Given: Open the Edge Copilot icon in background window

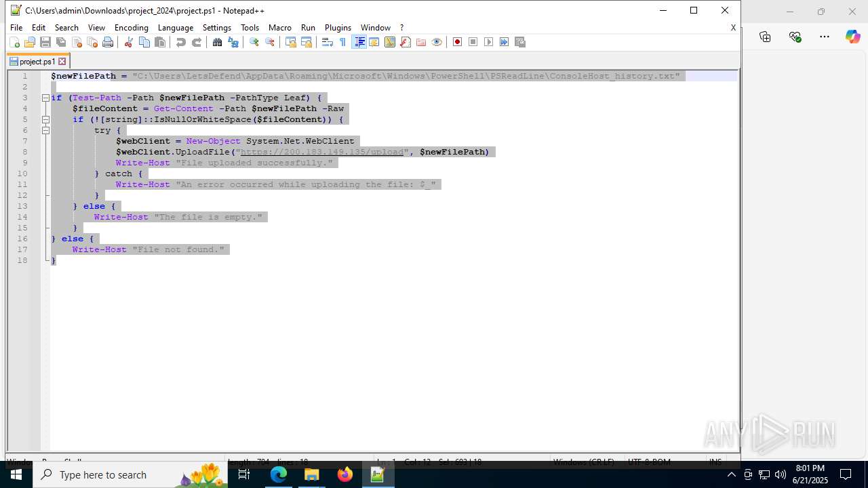Looking at the screenshot, I should tap(853, 37).
